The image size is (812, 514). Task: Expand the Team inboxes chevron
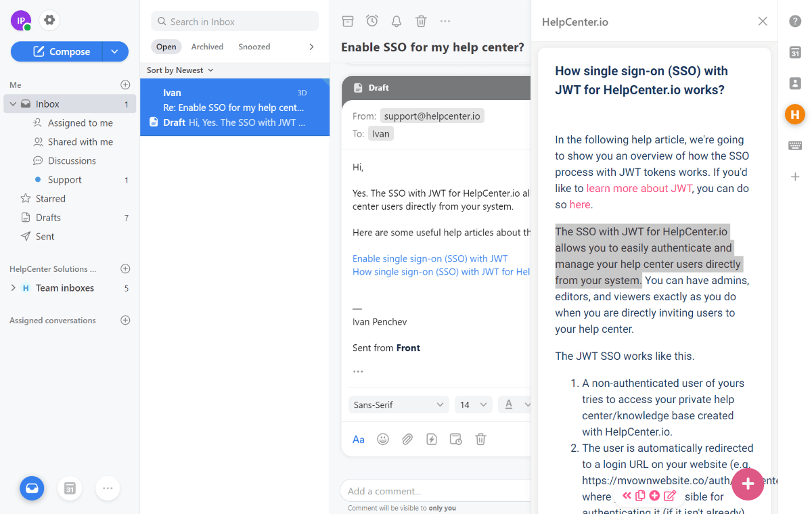[13, 288]
